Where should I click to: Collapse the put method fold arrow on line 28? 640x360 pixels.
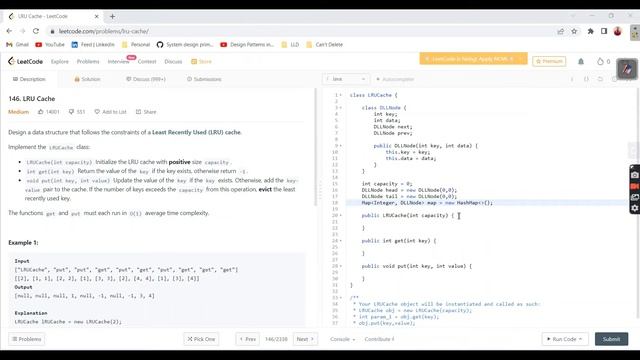[341, 266]
